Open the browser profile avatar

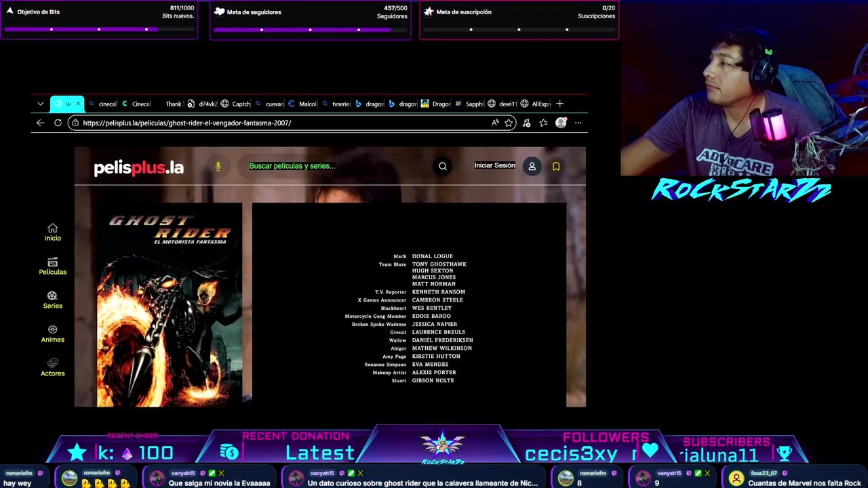(561, 123)
